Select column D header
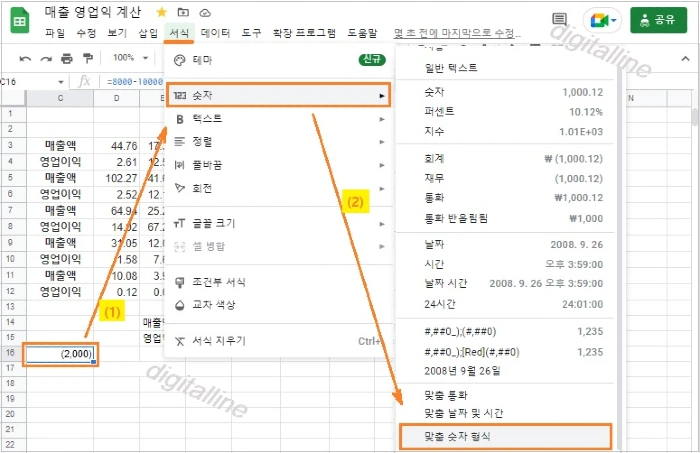700x453 pixels. pos(117,98)
